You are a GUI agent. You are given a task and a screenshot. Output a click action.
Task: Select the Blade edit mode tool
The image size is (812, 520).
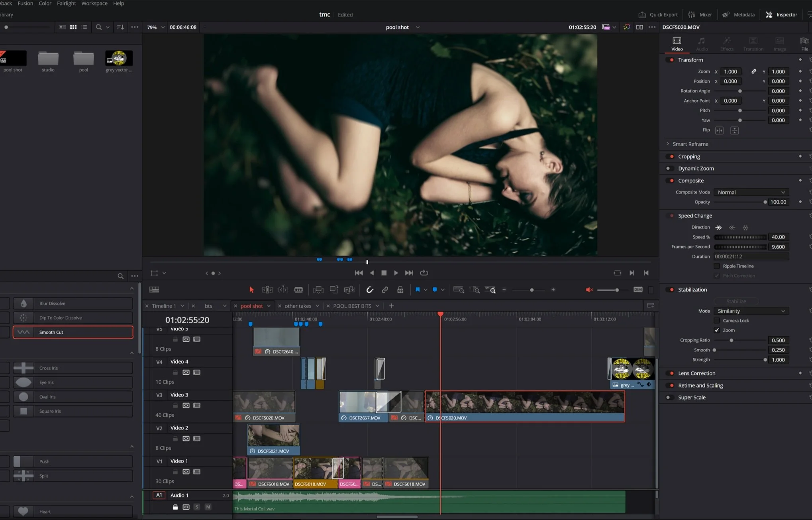pyautogui.click(x=298, y=290)
